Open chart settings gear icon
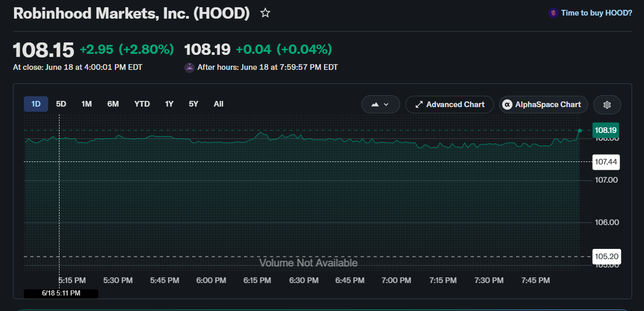 (607, 105)
